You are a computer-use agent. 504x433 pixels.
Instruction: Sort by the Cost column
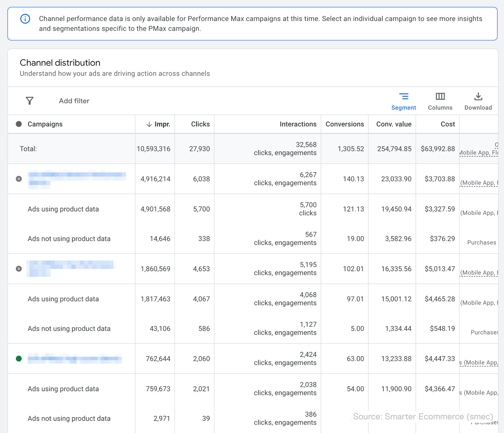click(448, 124)
